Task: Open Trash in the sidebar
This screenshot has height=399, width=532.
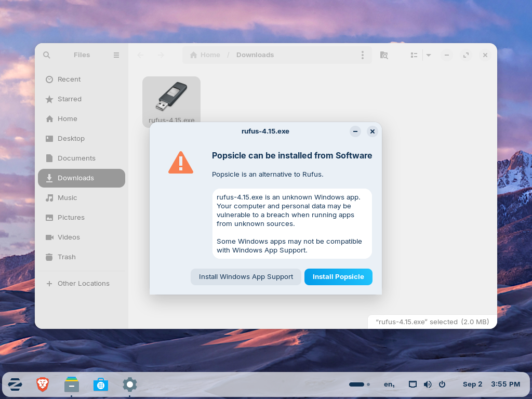Action: click(x=82, y=257)
